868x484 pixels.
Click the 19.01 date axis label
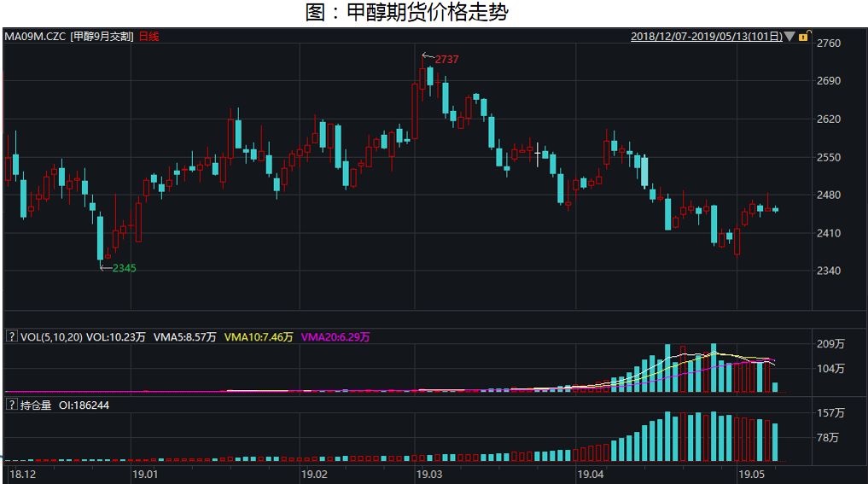tap(145, 475)
